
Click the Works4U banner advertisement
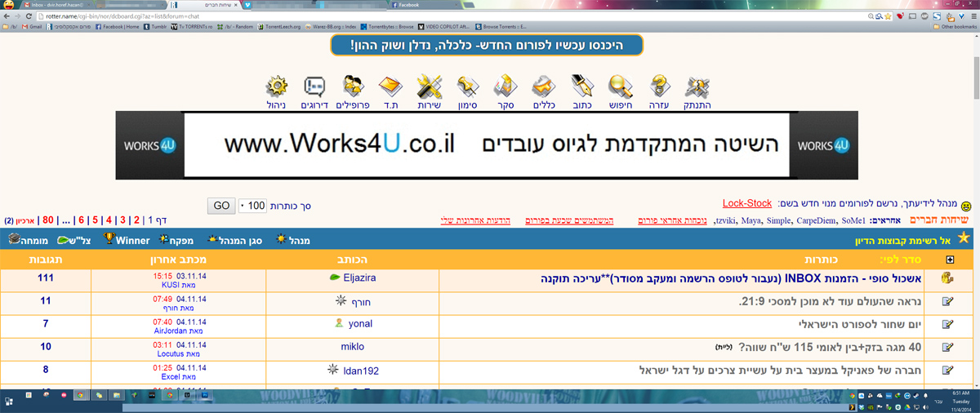click(486, 145)
